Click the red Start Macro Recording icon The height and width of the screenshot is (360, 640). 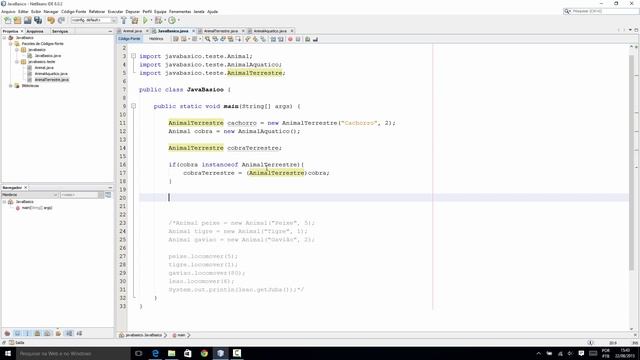[290, 39]
